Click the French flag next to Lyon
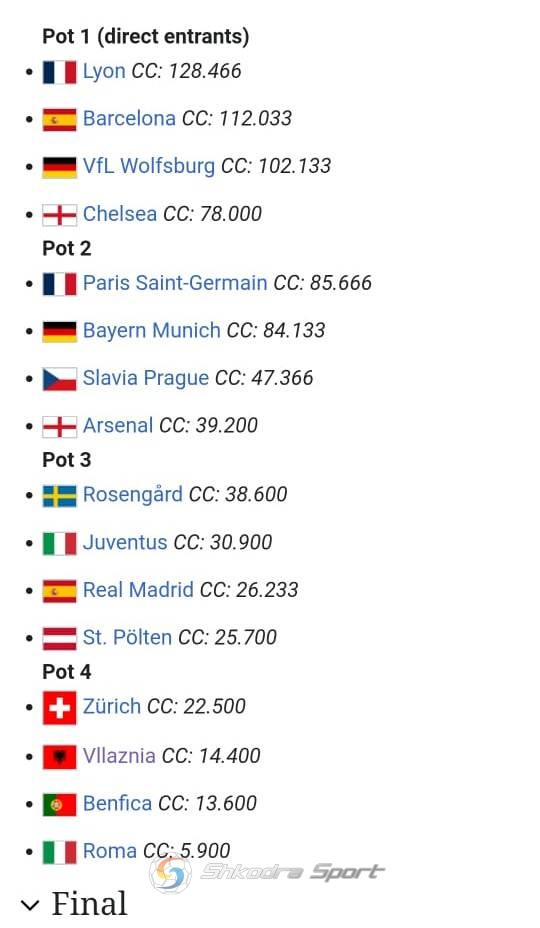 [x=59, y=72]
